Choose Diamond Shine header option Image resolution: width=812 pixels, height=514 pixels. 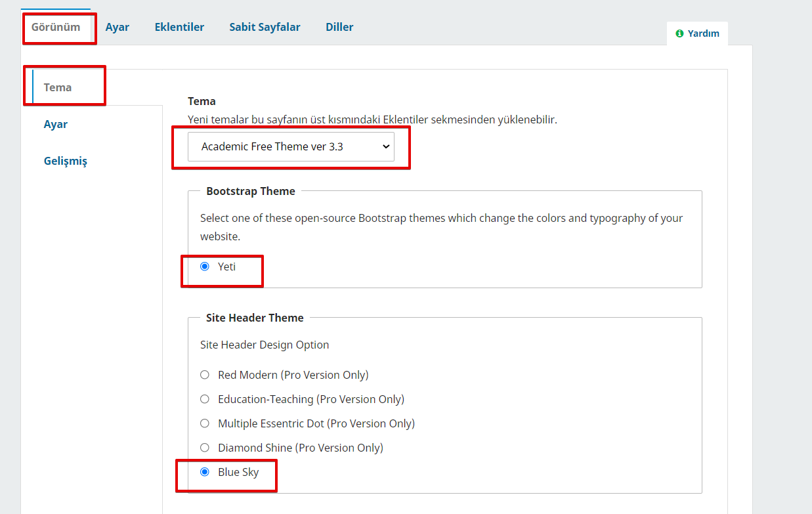[205, 448]
